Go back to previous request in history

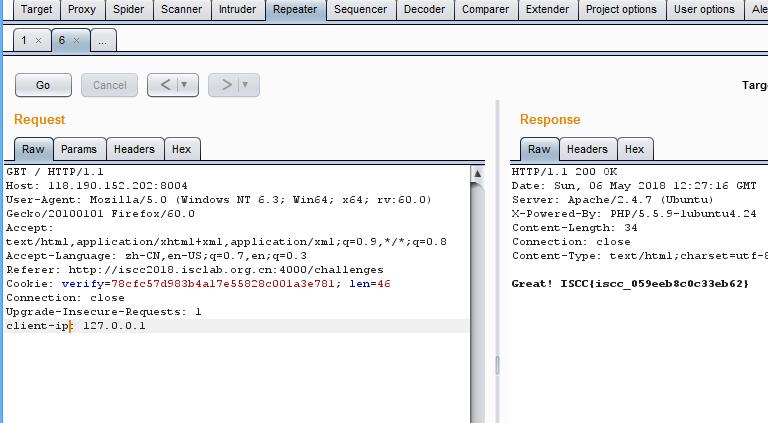click(166, 85)
